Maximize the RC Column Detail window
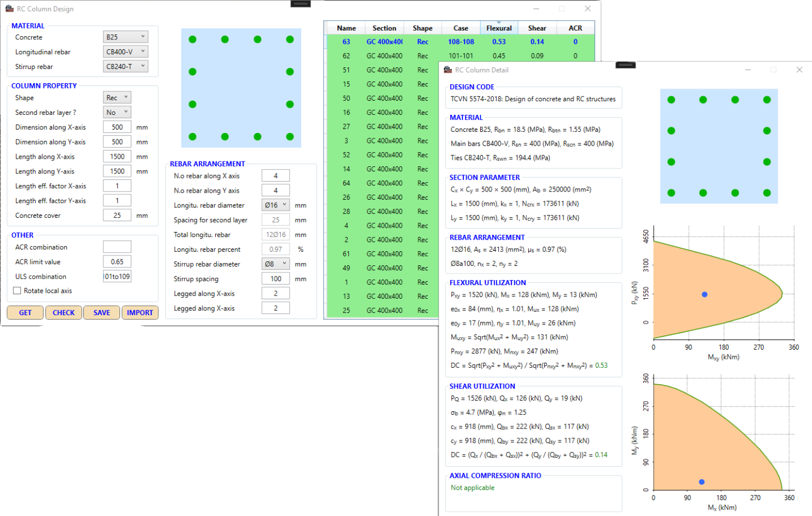 (774, 69)
